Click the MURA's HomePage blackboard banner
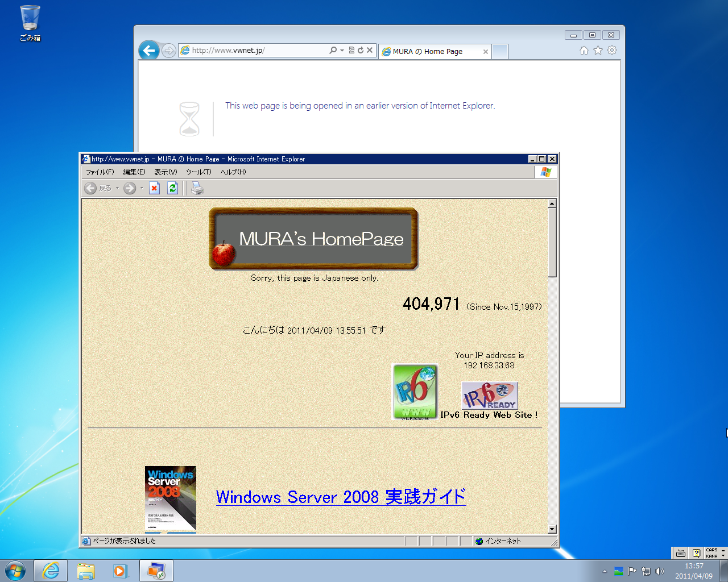This screenshot has width=728, height=582. click(313, 239)
